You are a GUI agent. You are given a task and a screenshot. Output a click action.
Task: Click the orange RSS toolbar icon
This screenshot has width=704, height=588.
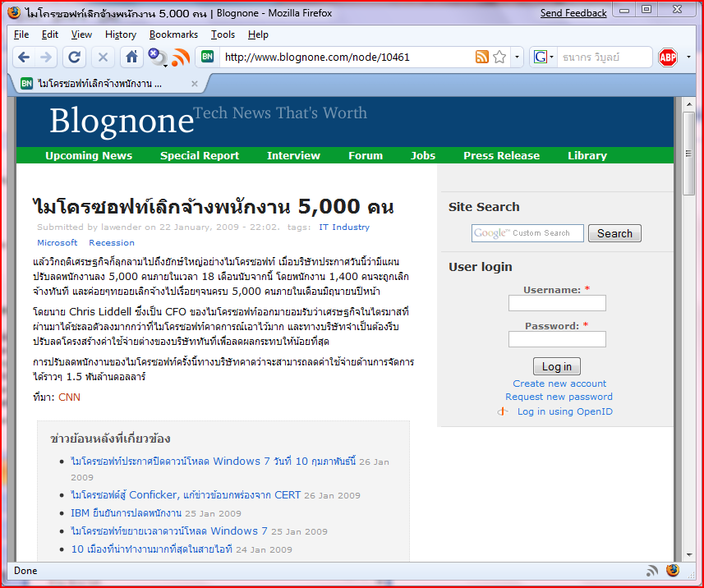[x=181, y=57]
